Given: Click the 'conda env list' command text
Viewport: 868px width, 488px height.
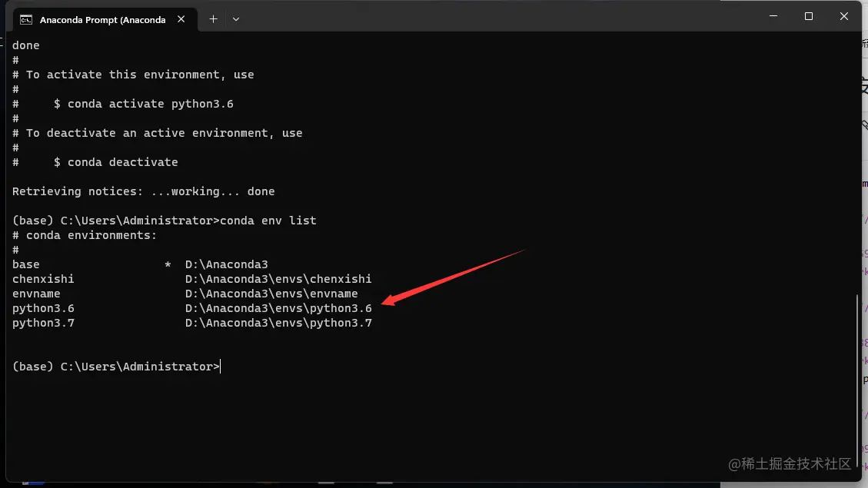Looking at the screenshot, I should (268, 221).
